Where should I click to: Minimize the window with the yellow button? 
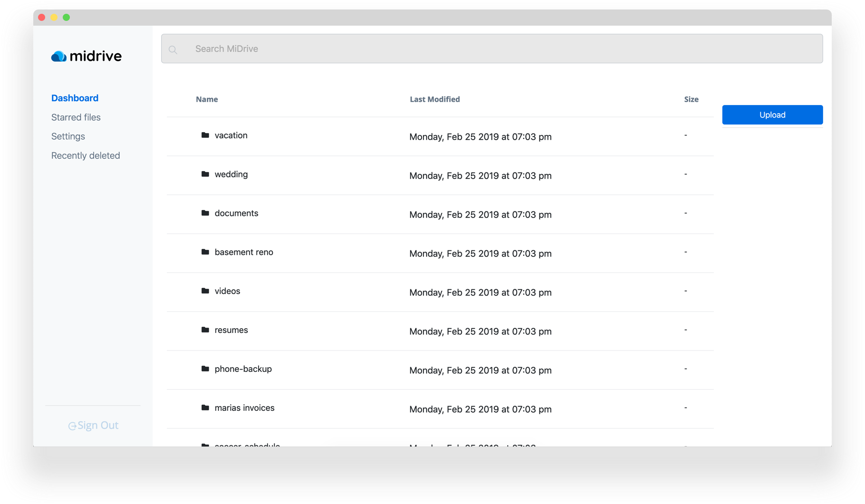[x=54, y=18]
